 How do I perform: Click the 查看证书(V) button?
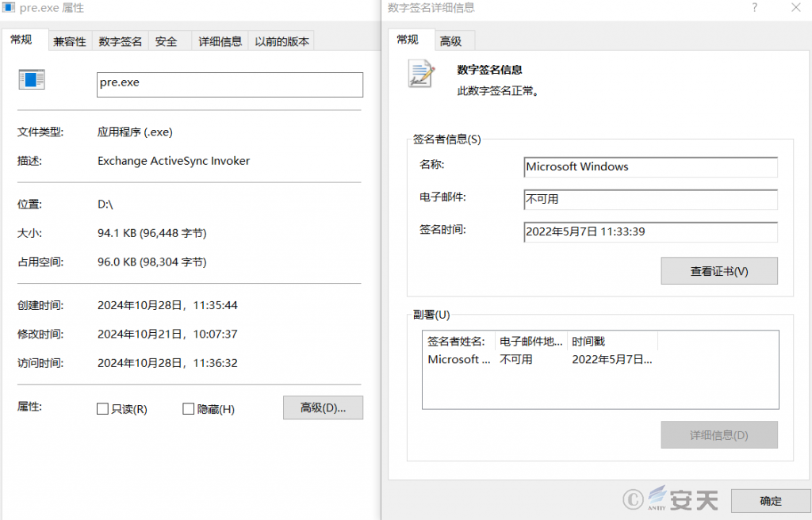point(719,271)
